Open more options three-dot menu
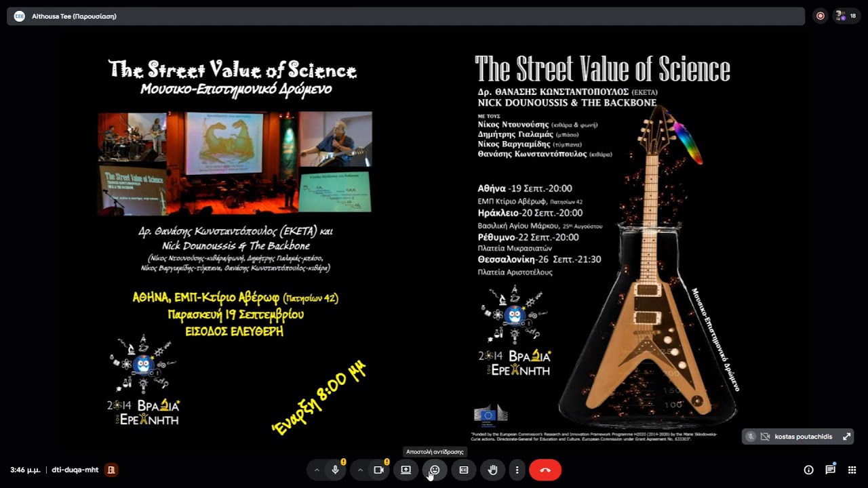Image resolution: width=868 pixels, height=488 pixels. click(517, 470)
